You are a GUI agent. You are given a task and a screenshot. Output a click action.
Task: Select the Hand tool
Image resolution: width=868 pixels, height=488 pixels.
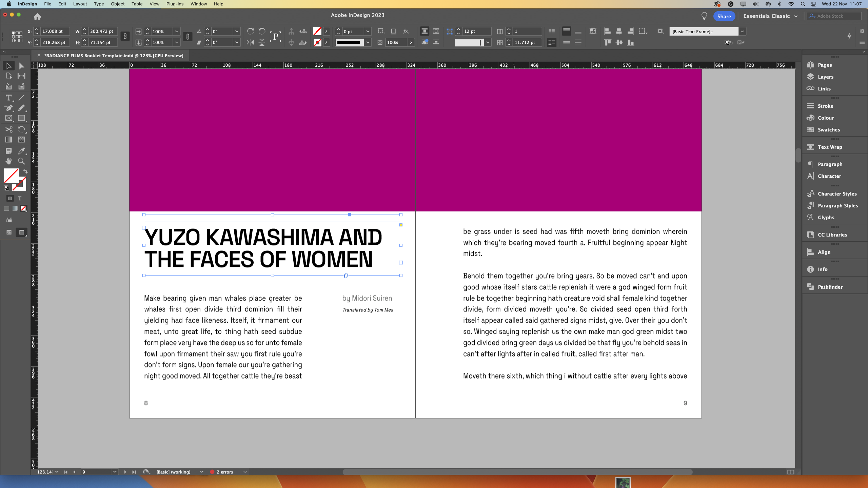click(9, 161)
